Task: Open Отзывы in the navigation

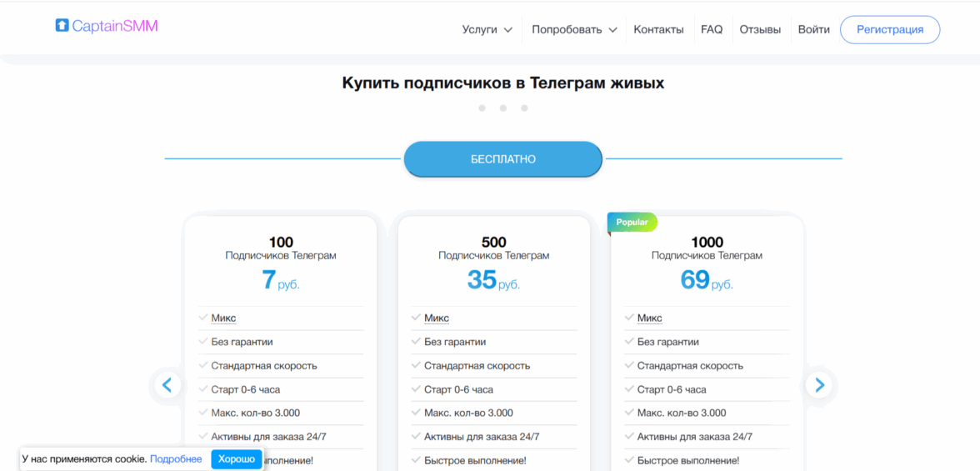Action: tap(760, 29)
